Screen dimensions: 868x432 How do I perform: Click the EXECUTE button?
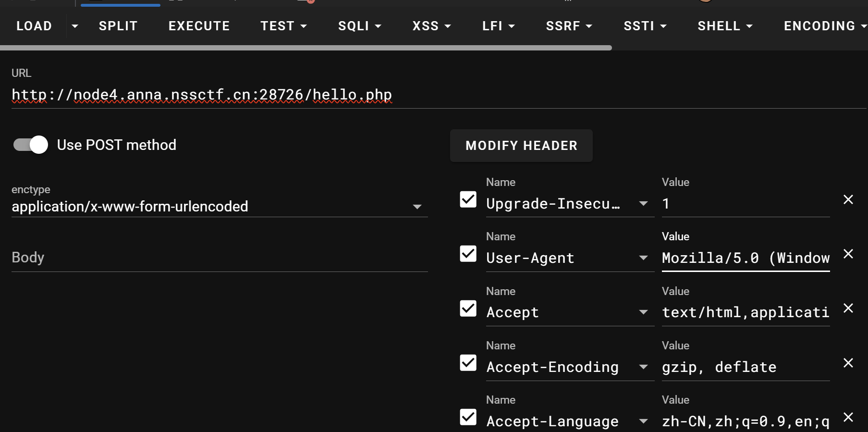(x=199, y=26)
